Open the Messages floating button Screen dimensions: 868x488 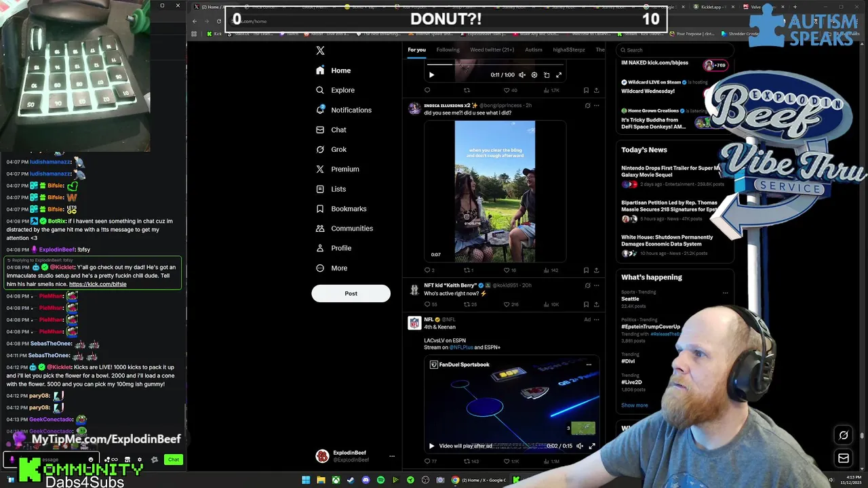[x=844, y=458]
